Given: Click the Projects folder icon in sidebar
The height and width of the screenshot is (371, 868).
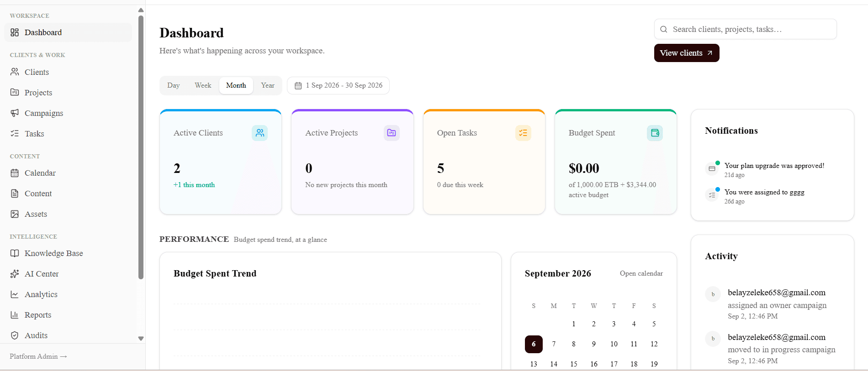Looking at the screenshot, I should [15, 93].
